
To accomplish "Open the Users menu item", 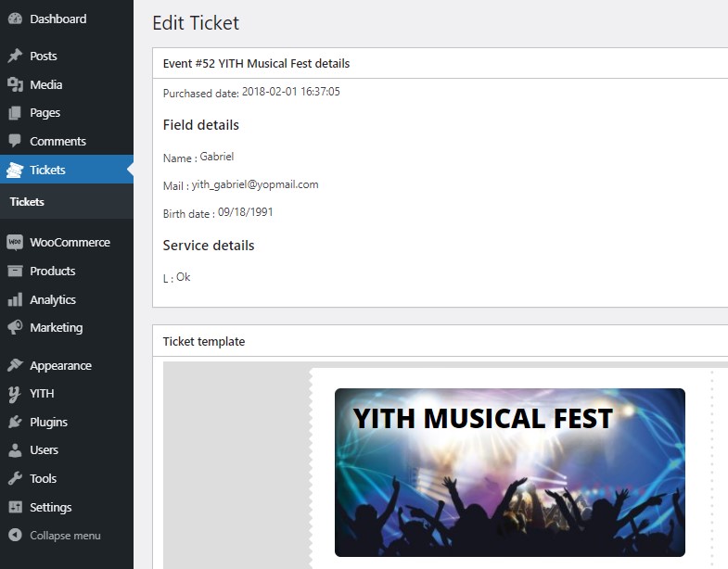I will coord(44,450).
